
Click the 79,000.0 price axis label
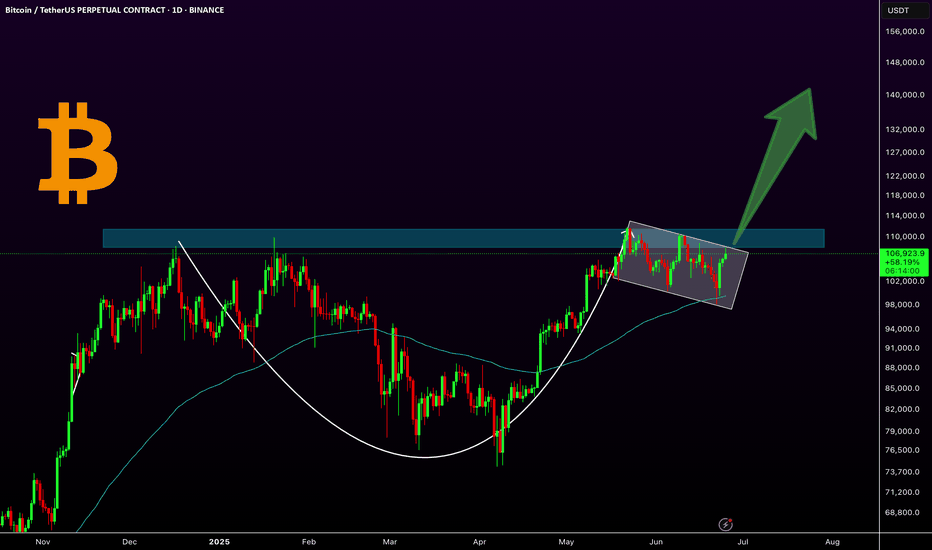coord(905,432)
